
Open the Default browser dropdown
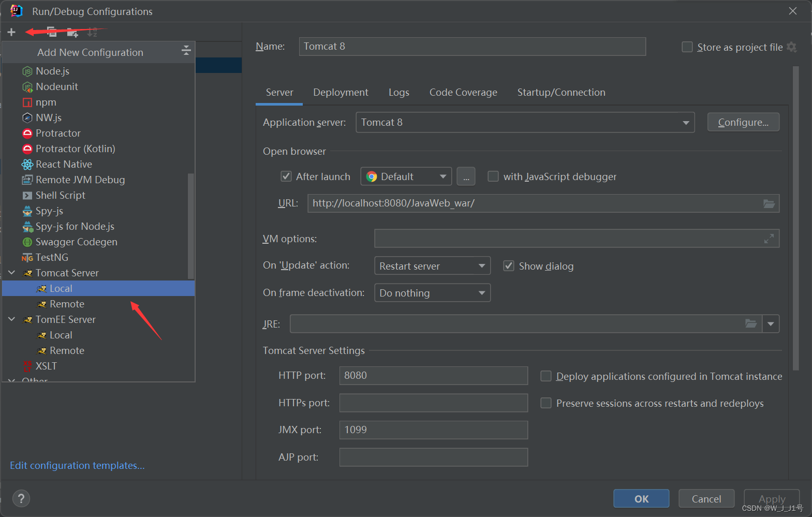406,176
